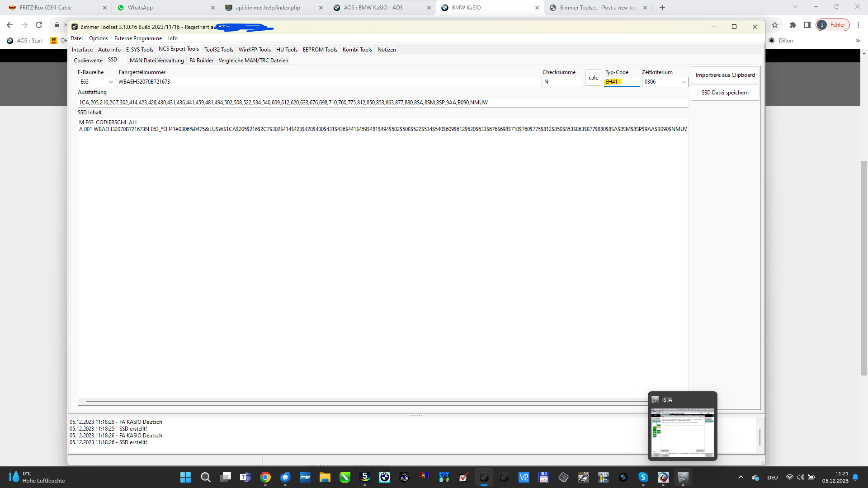
Task: Open File Explorer from the taskbar
Action: point(325,477)
